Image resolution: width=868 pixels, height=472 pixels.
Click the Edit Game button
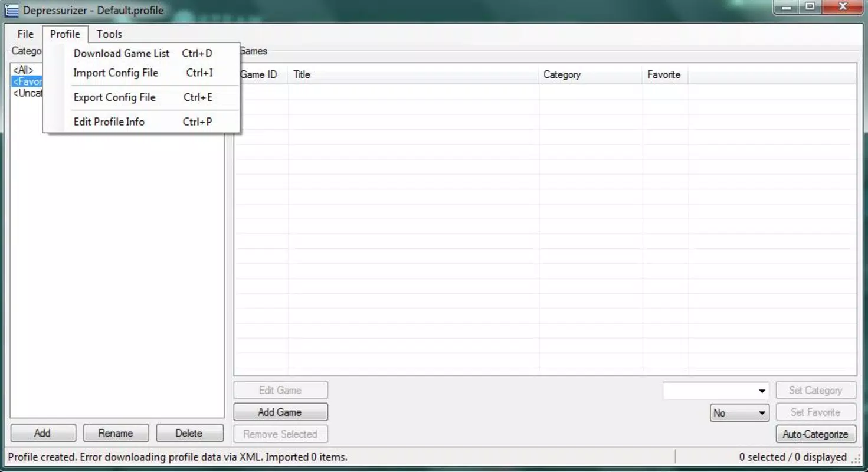280,390
